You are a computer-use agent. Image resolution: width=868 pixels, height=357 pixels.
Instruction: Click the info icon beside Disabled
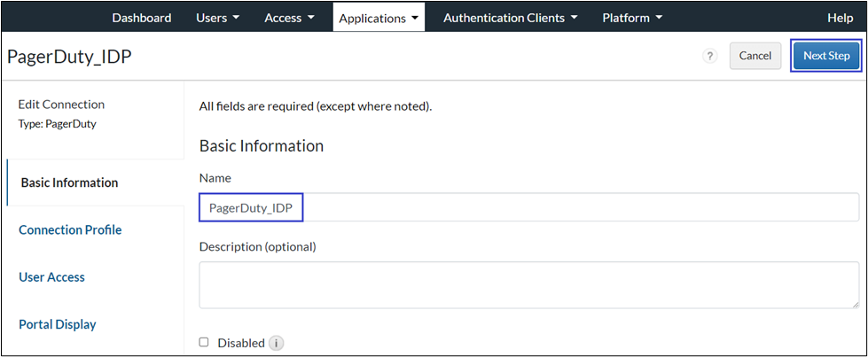point(276,343)
